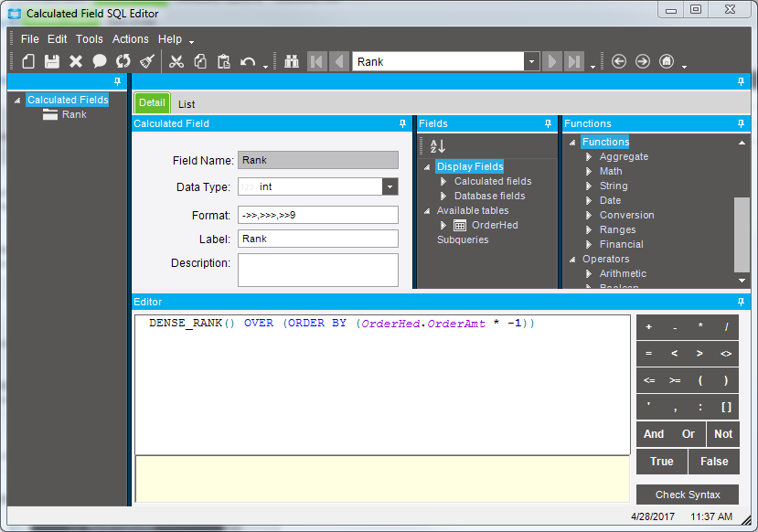Select the Detail tab
This screenshot has height=532, width=758.
[153, 102]
